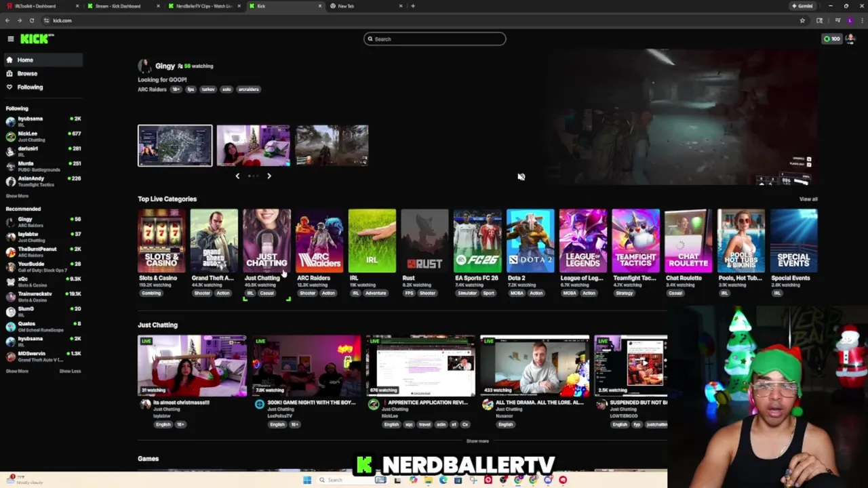This screenshot has width=868, height=488.
Task: Open the Just Chatting category card
Action: [x=267, y=241]
